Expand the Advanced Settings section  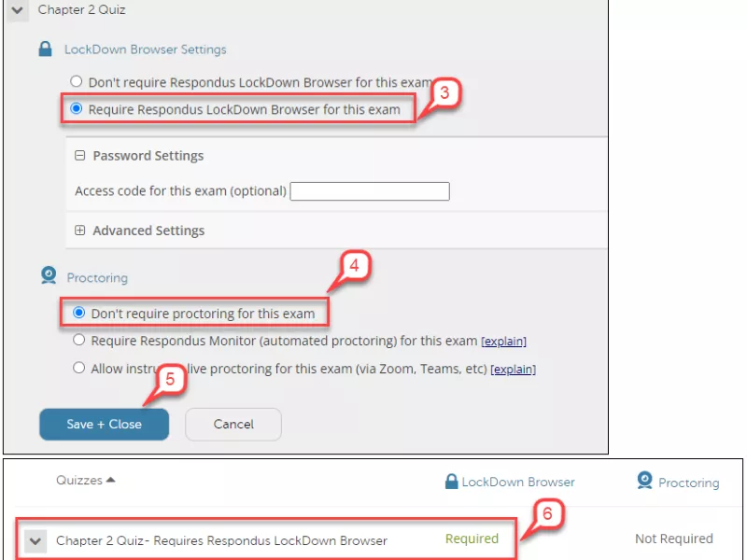coord(80,231)
